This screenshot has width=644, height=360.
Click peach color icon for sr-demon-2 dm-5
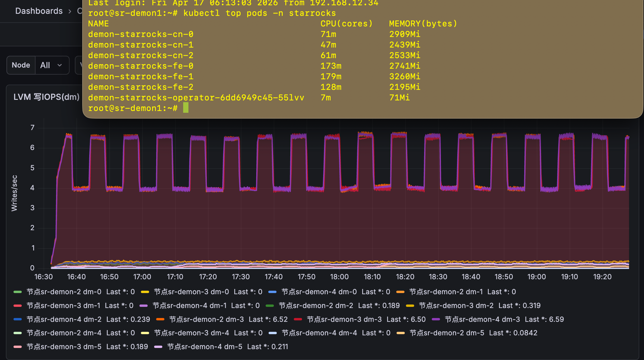pyautogui.click(x=401, y=333)
